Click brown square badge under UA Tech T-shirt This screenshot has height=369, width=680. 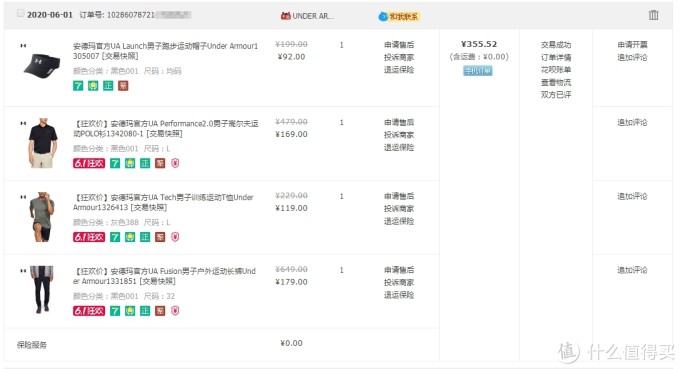point(160,237)
